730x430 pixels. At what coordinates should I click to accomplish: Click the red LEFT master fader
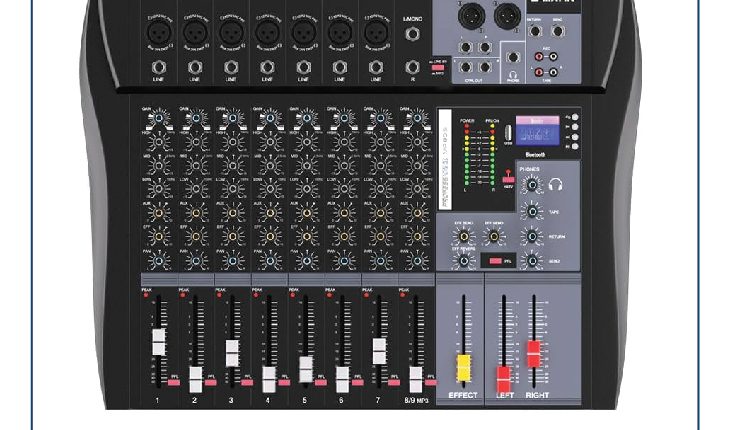point(503,378)
